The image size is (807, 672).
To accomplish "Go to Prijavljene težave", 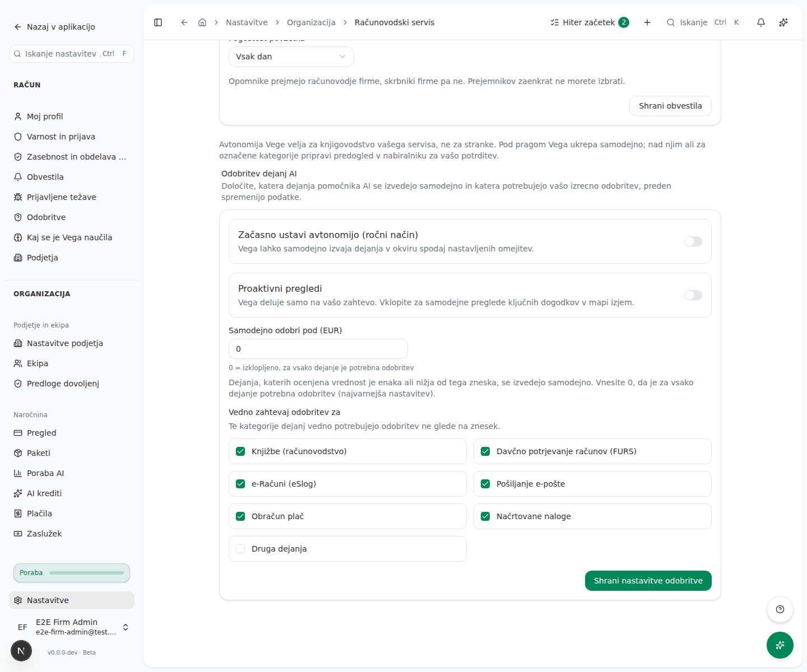I will coord(72,197).
